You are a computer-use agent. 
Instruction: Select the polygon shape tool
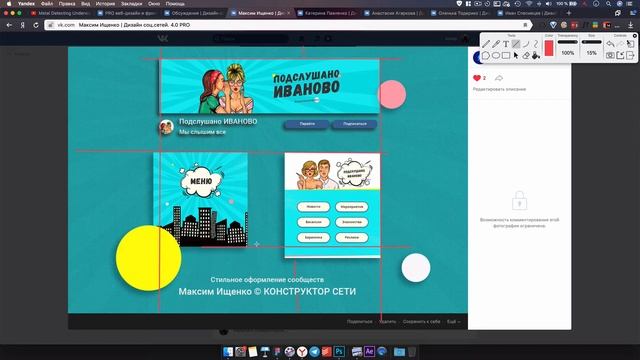click(486, 55)
